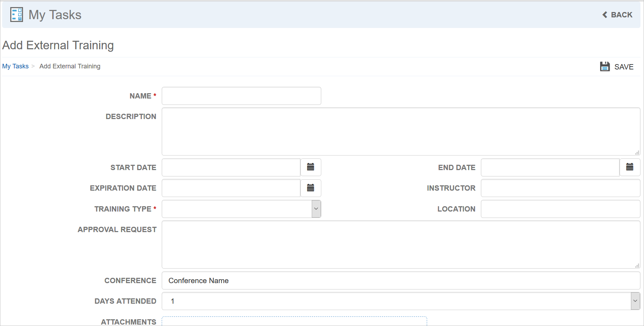Click into the Approval Request text area
This screenshot has width=644, height=326.
(401, 244)
